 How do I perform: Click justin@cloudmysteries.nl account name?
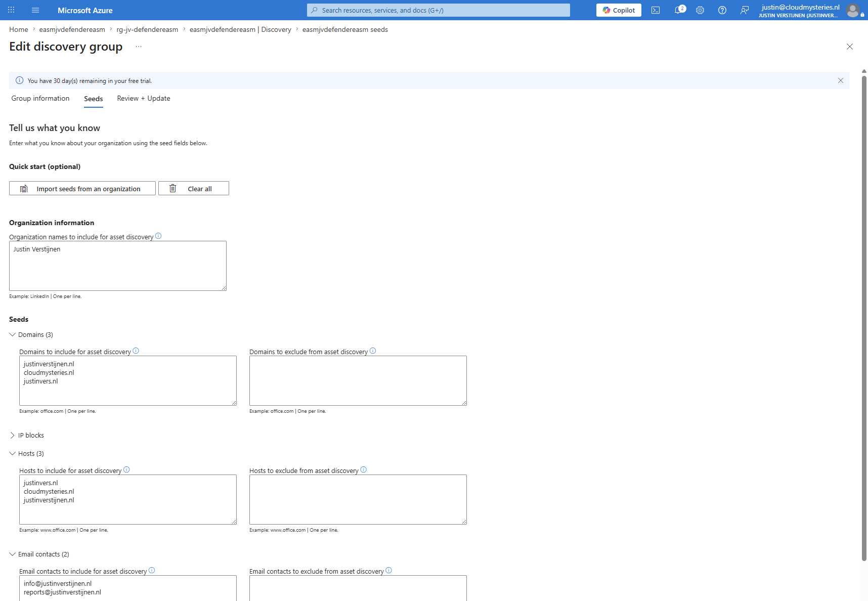pyautogui.click(x=800, y=7)
